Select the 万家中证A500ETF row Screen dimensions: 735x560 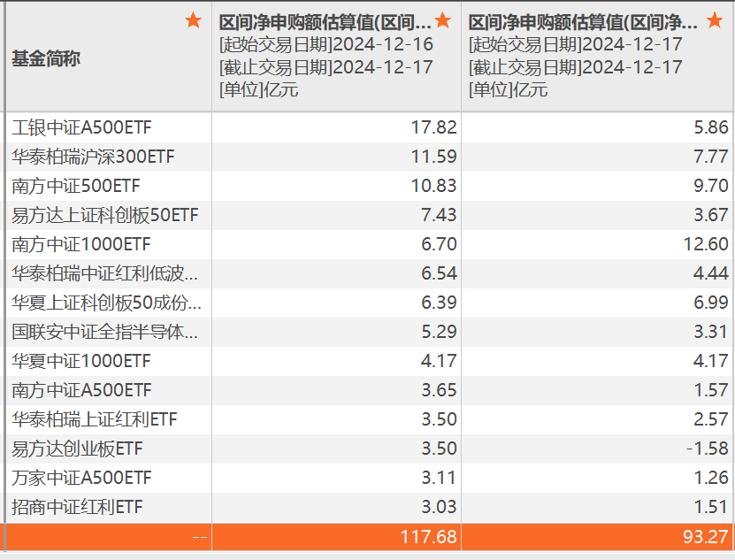point(81,478)
